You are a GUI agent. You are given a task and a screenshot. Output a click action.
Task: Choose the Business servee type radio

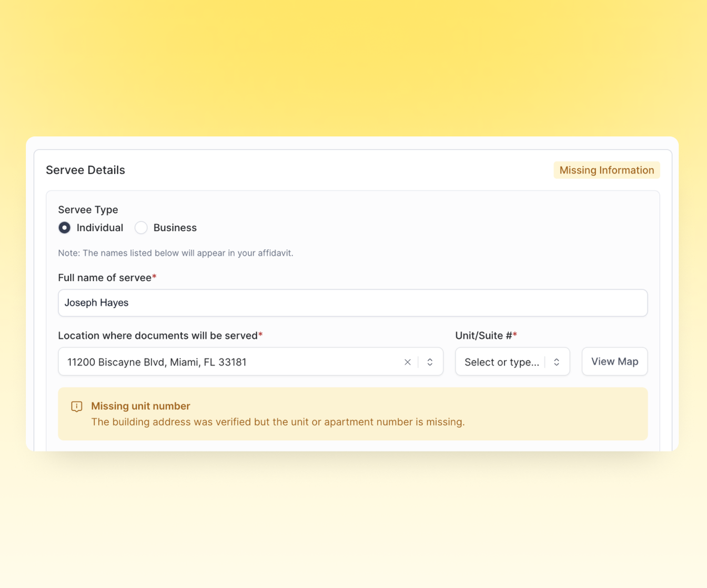(141, 228)
